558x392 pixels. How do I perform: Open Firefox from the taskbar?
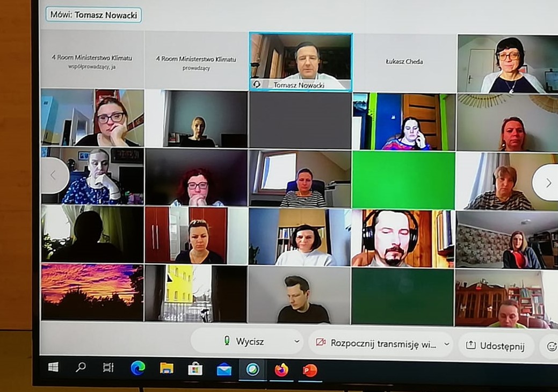pyautogui.click(x=281, y=370)
